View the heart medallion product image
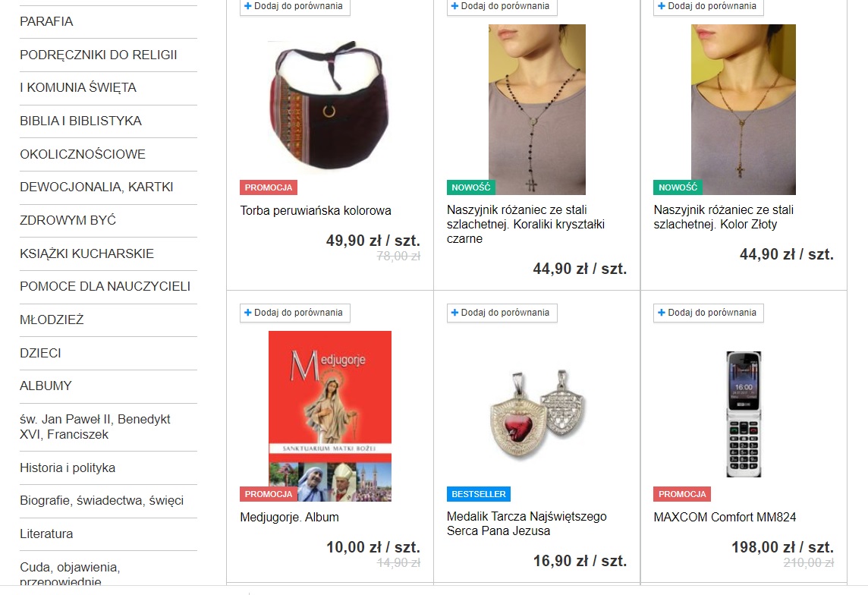868x595 pixels. [x=537, y=415]
